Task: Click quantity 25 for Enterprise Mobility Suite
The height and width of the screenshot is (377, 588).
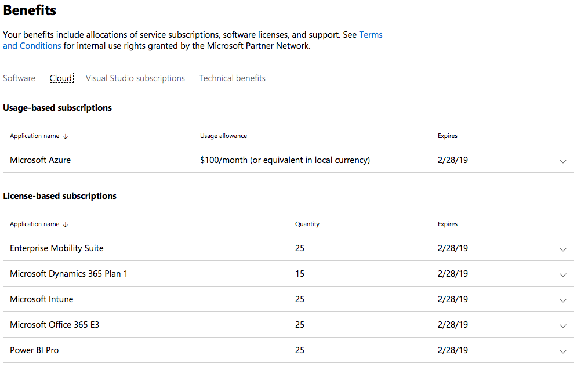Action: (x=300, y=248)
